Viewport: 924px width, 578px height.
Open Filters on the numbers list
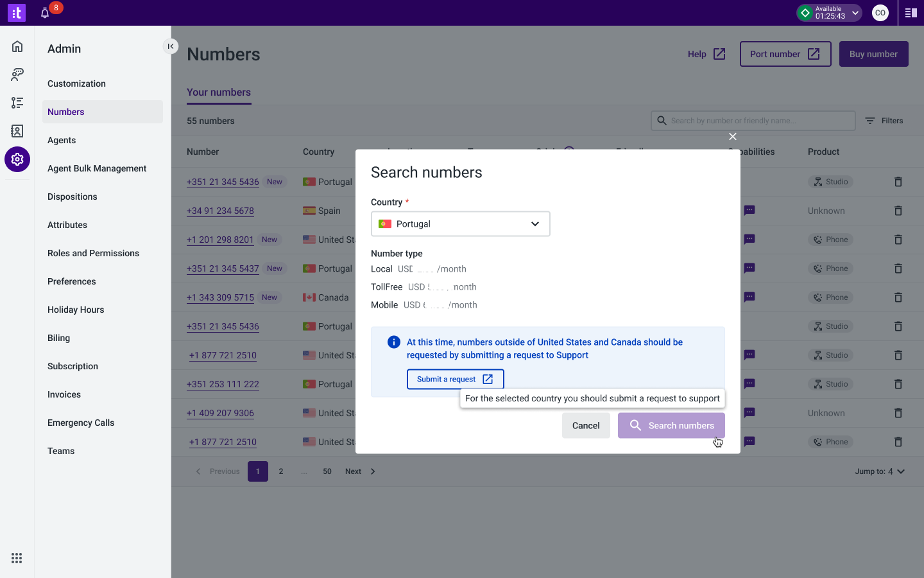tap(884, 121)
